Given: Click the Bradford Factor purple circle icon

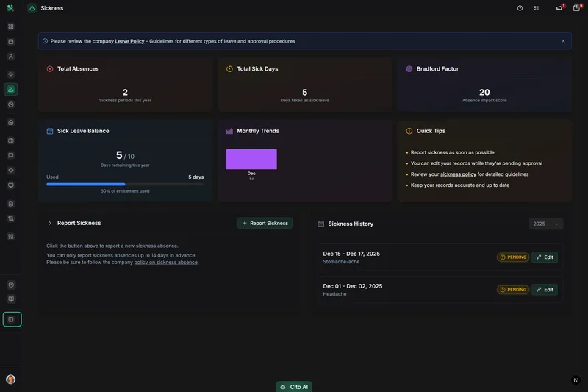Looking at the screenshot, I should pyautogui.click(x=409, y=68).
